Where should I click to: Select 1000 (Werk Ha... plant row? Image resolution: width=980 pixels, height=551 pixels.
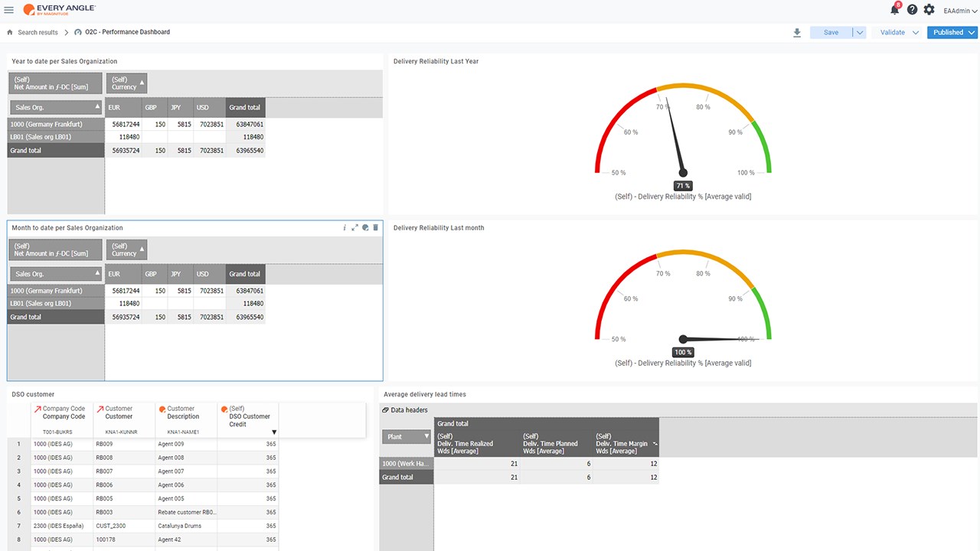pos(407,463)
